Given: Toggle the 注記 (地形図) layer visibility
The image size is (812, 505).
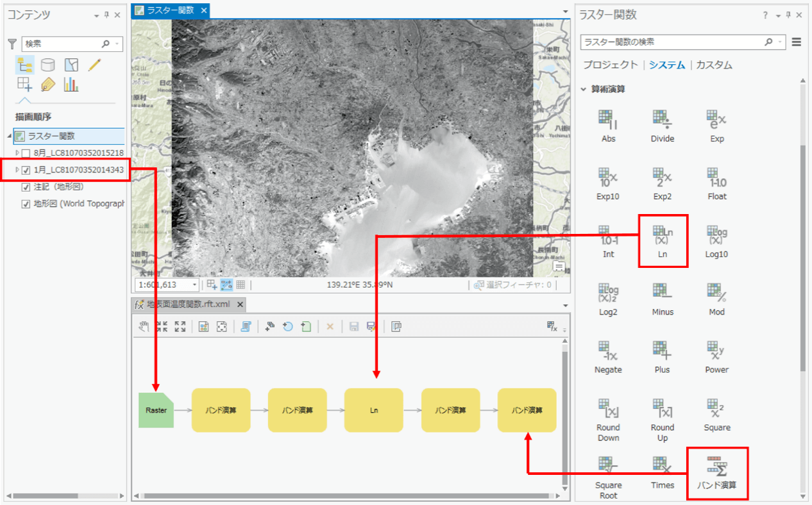Looking at the screenshot, I should [26, 187].
